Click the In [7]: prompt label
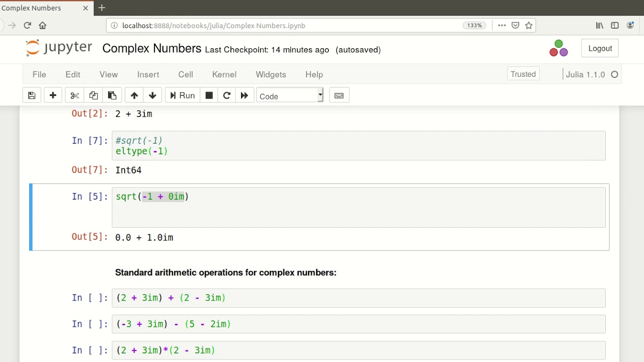Screen dimensions: 644x362 [x=90, y=140]
